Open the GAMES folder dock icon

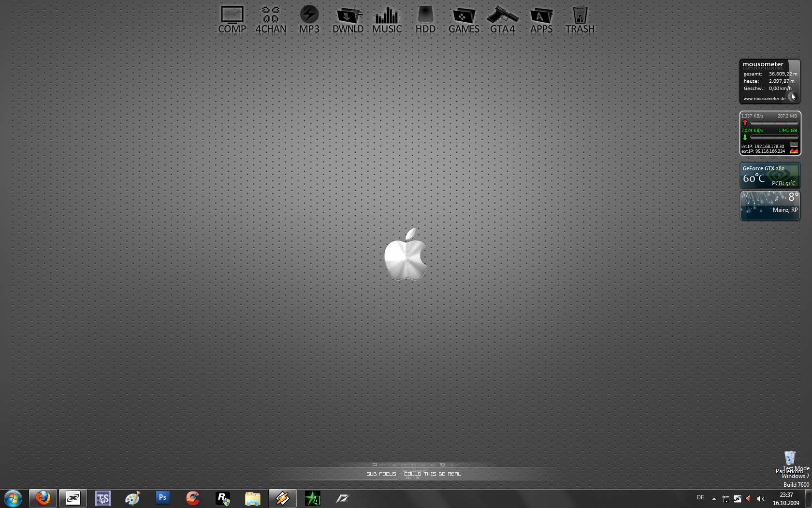point(464,19)
